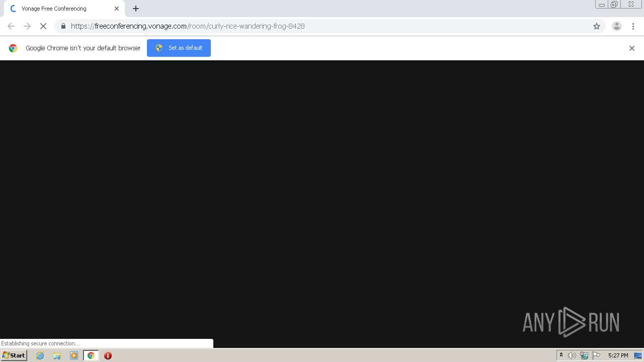This screenshot has width=644, height=362.
Task: Open Windows Explorer folder in taskbar
Action: click(57, 355)
